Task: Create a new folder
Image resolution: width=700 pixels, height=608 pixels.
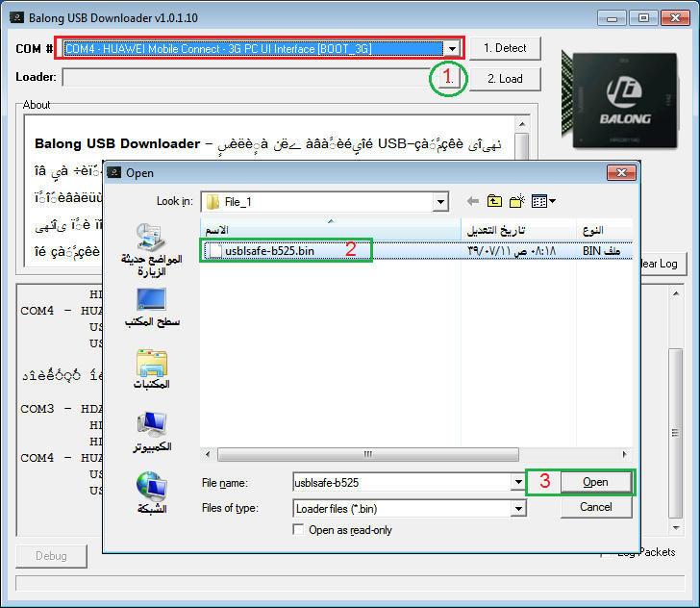Action: (517, 201)
